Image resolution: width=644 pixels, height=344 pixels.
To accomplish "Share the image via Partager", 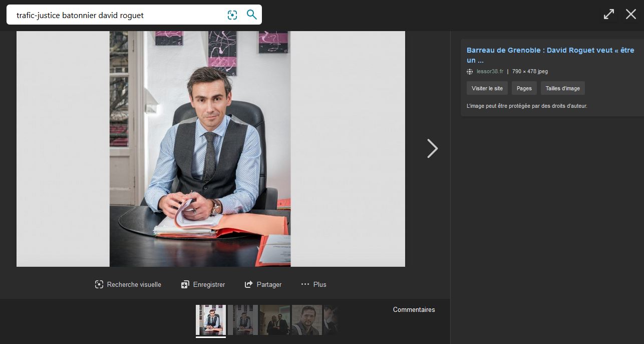I will 263,284.
